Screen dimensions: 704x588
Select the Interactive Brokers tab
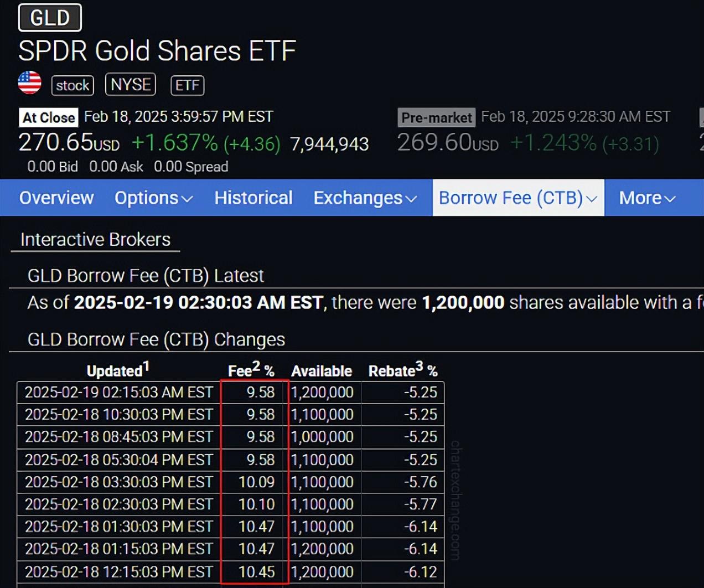click(x=95, y=239)
